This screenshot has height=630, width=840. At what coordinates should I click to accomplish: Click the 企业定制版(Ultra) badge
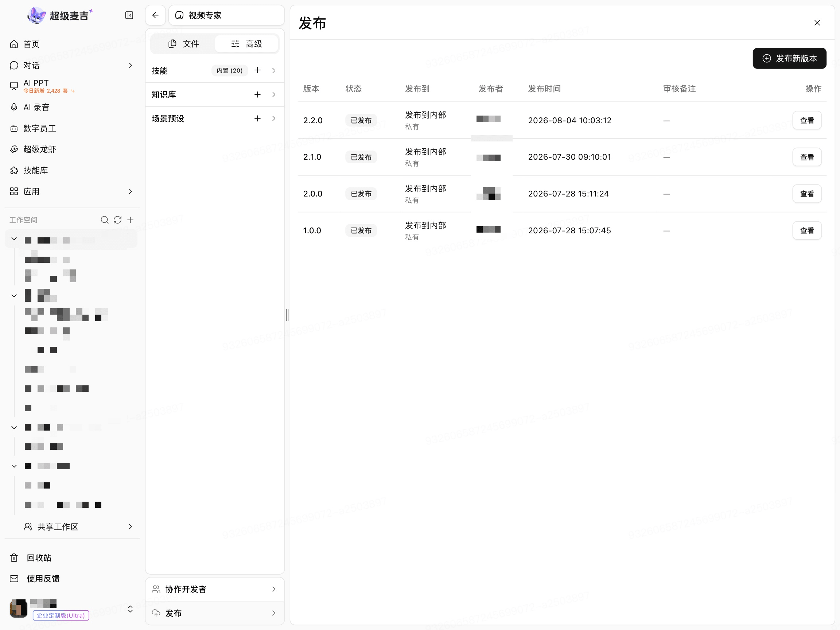pyautogui.click(x=61, y=615)
